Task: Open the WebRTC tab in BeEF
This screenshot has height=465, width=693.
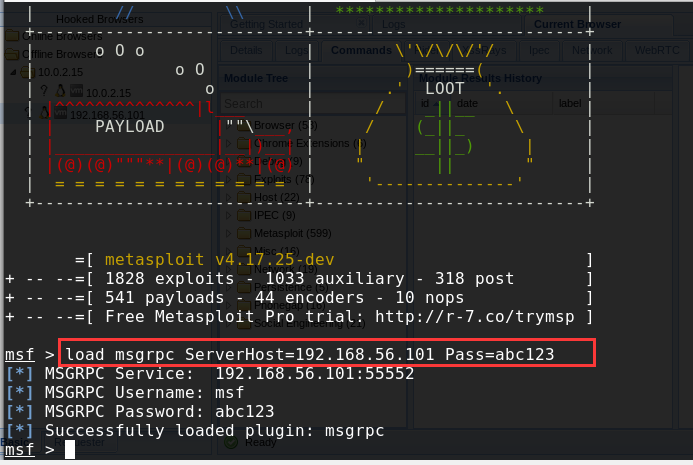Action: point(657,50)
